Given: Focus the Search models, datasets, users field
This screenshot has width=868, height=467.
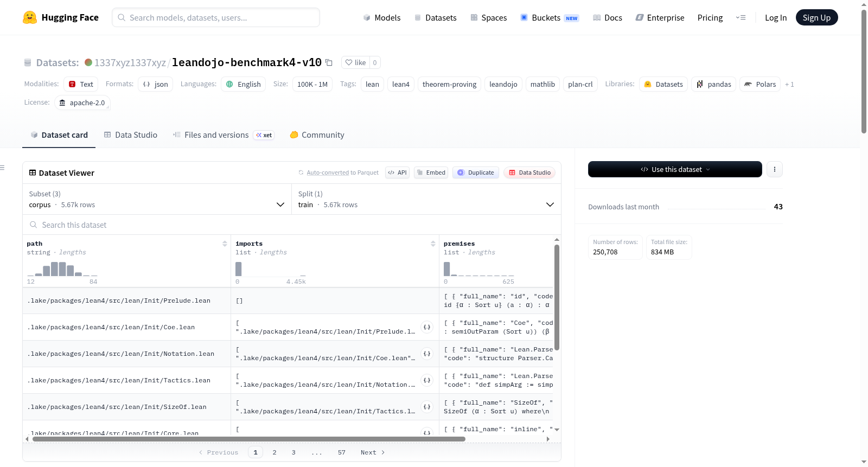Looking at the screenshot, I should click(x=216, y=17).
